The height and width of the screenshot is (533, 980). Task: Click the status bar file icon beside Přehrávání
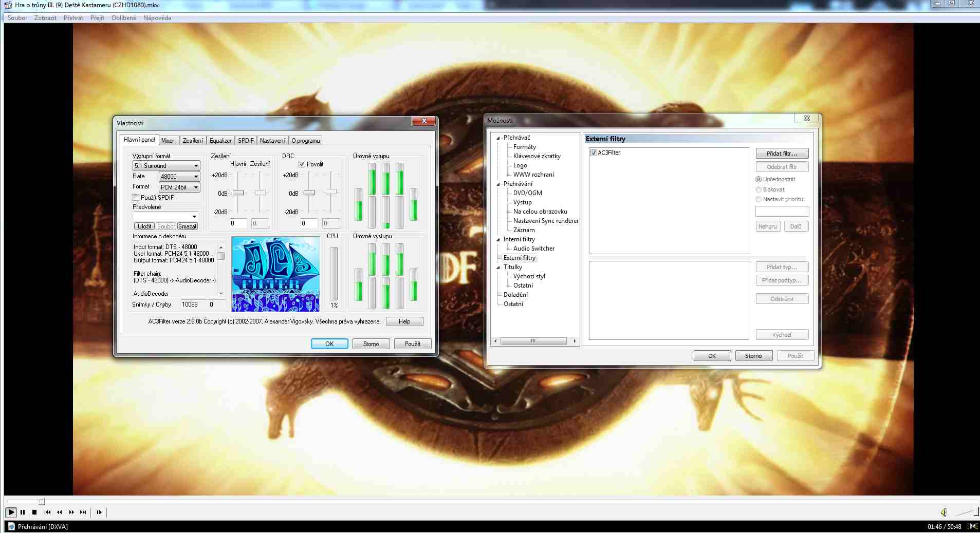(11, 526)
